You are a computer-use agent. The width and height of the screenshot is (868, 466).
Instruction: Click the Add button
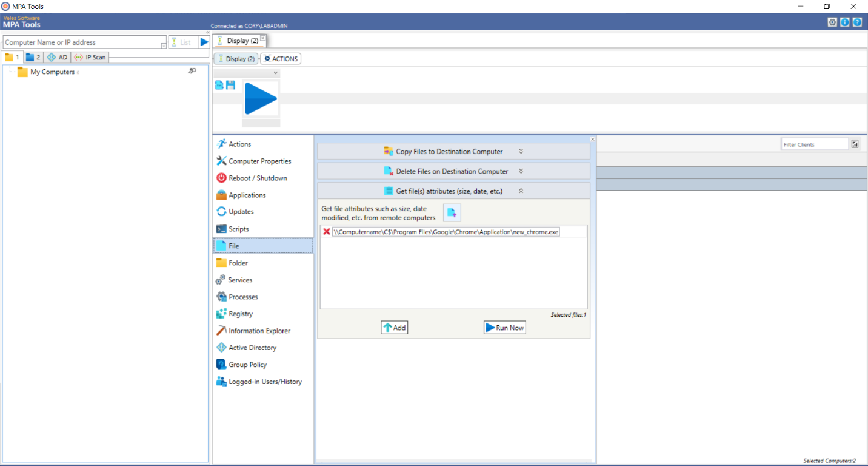tap(394, 328)
